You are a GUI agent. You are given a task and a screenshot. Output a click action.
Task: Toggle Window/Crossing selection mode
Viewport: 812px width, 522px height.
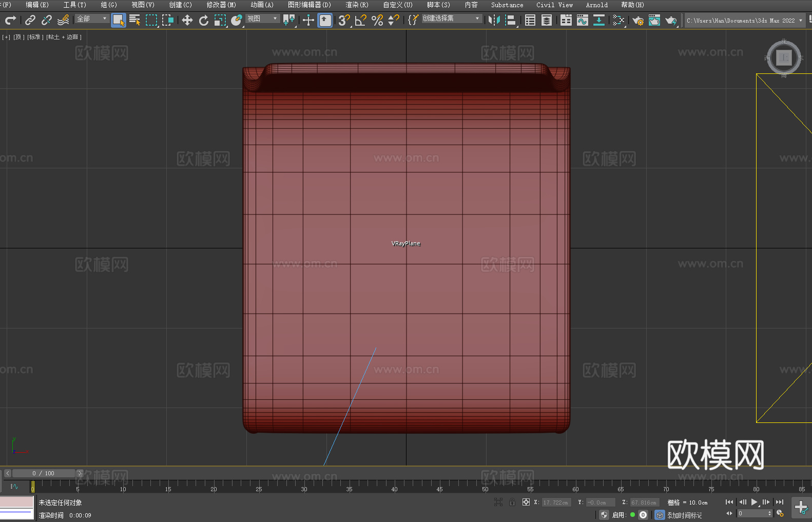pos(168,20)
